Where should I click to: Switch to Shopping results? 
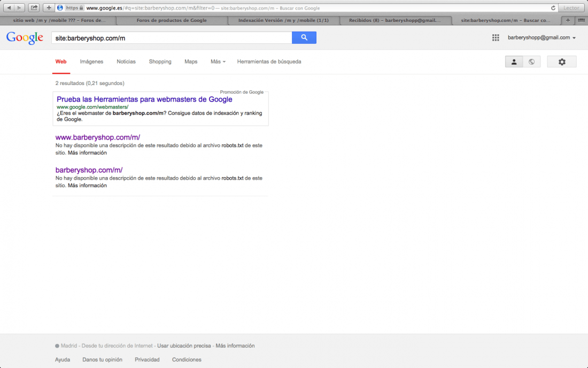click(160, 62)
